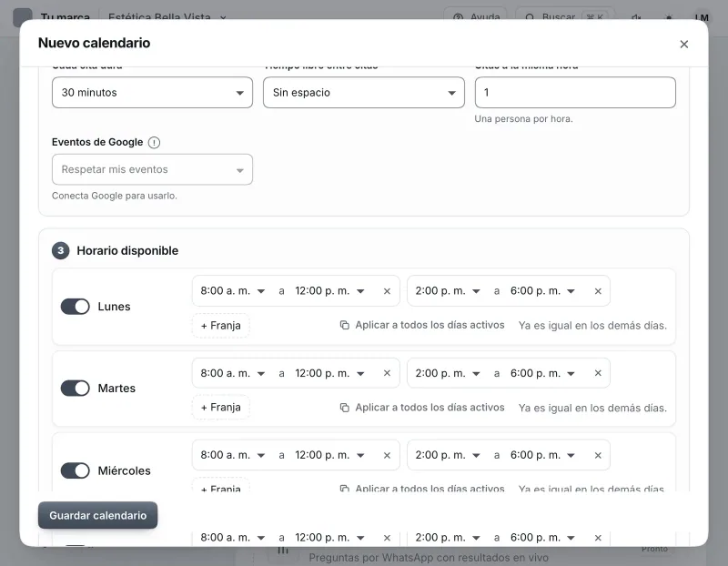Apply Martes schedule to all active days

click(422, 407)
